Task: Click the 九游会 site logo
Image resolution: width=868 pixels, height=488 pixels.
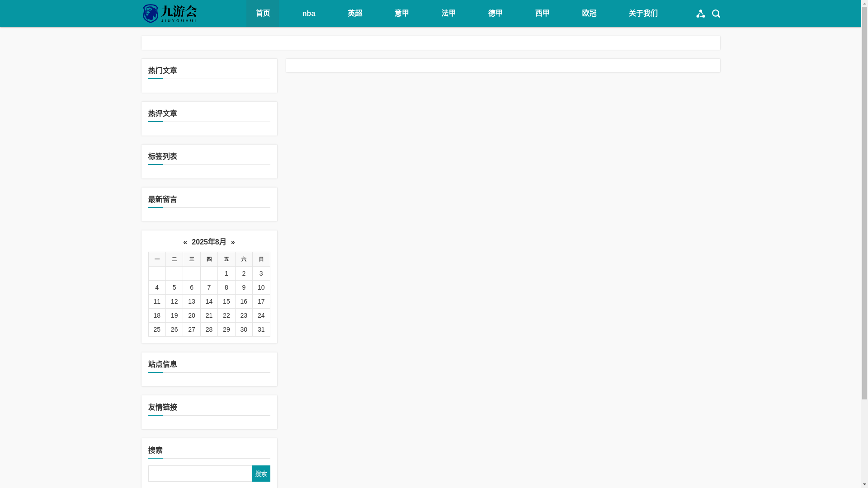Action: pos(170,14)
